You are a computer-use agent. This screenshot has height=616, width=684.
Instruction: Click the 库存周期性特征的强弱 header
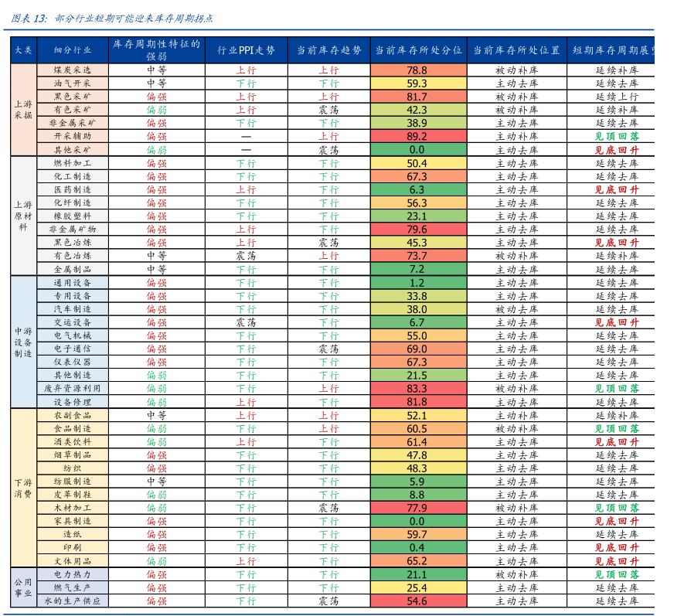click(156, 50)
